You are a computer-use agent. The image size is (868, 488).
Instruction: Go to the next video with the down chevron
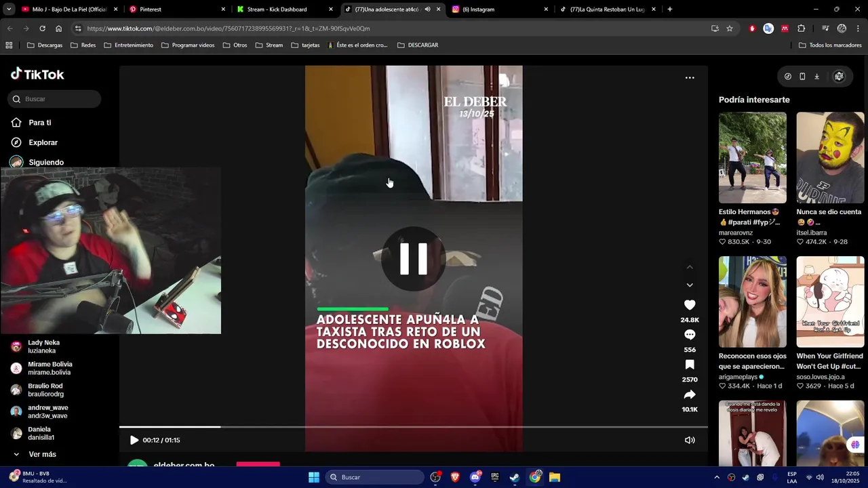[x=690, y=285]
